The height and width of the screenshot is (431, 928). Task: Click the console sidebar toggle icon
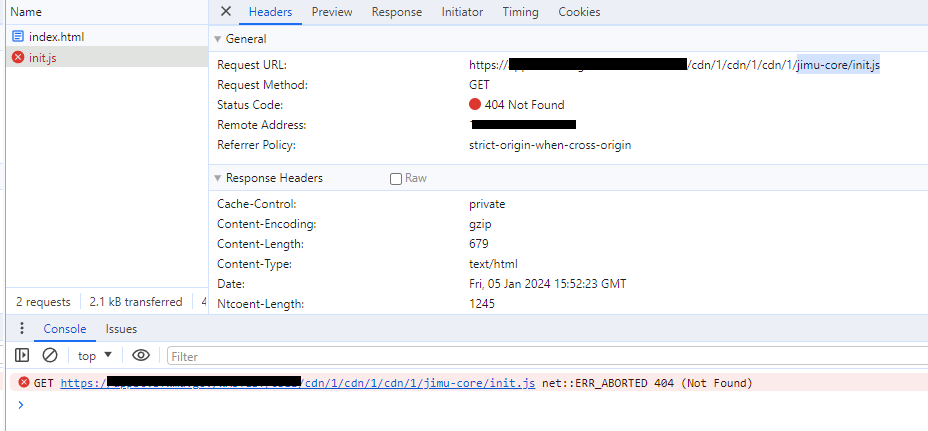pyautogui.click(x=22, y=355)
